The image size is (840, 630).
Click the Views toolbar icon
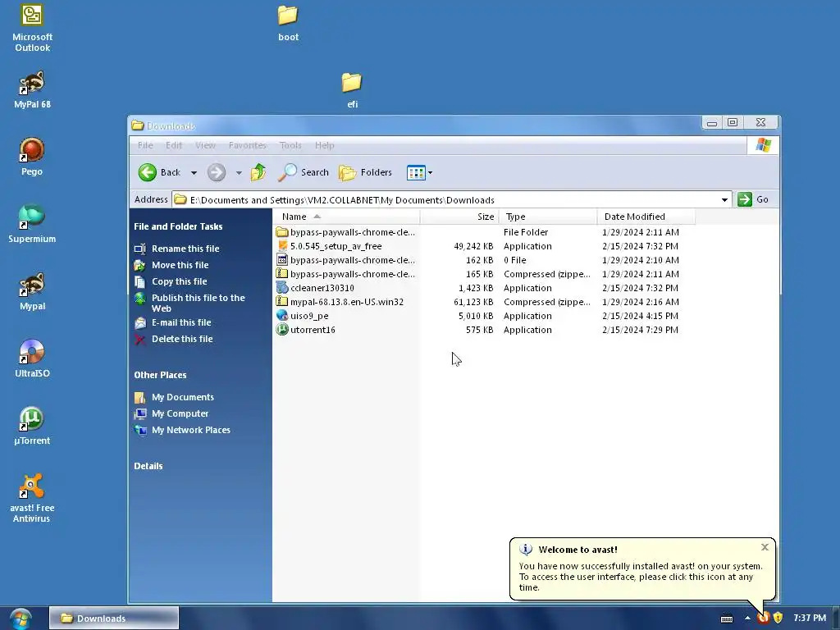416,172
